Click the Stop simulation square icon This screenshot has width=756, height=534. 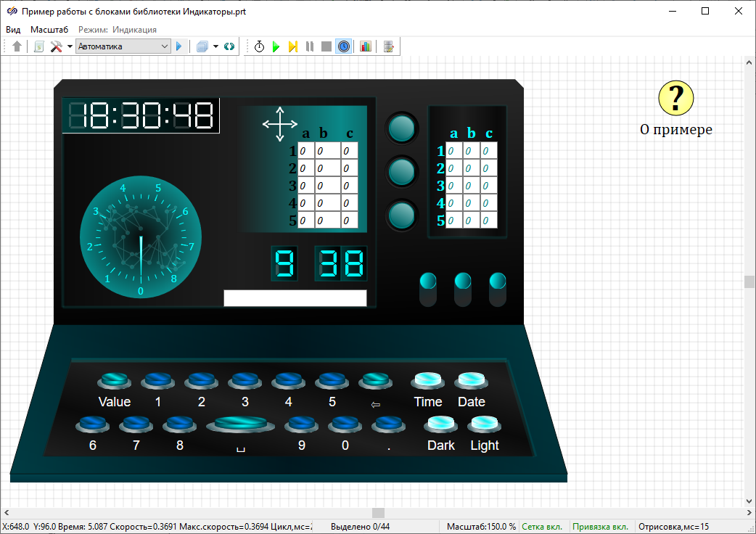tap(326, 46)
